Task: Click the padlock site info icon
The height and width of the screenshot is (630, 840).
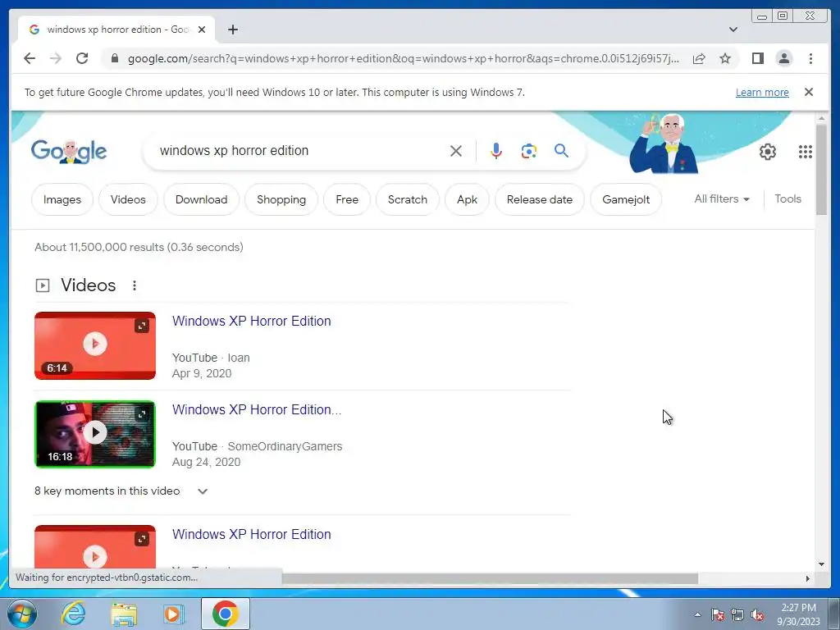Action: click(114, 58)
